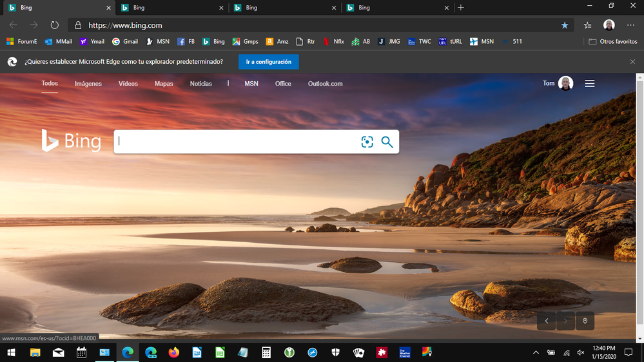The height and width of the screenshot is (362, 644).
Task: Click Ir a configuración button
Action: (268, 62)
